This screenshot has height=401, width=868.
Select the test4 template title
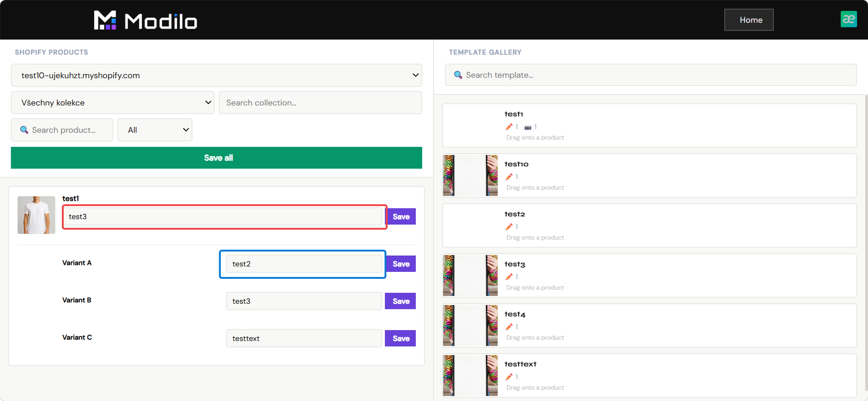(515, 314)
